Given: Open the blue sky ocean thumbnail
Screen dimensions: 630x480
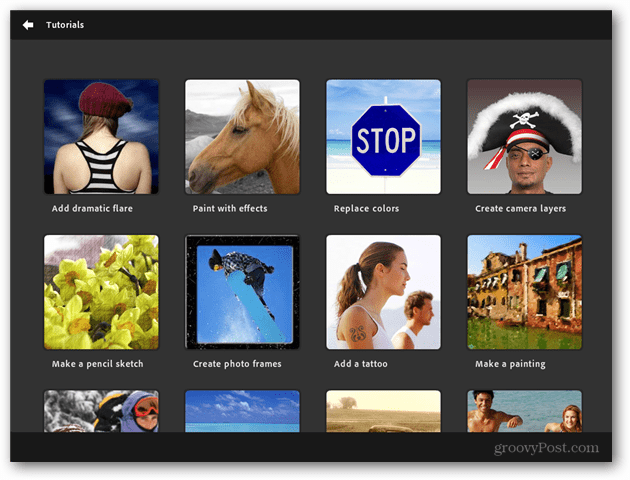Looking at the screenshot, I should (242, 411).
